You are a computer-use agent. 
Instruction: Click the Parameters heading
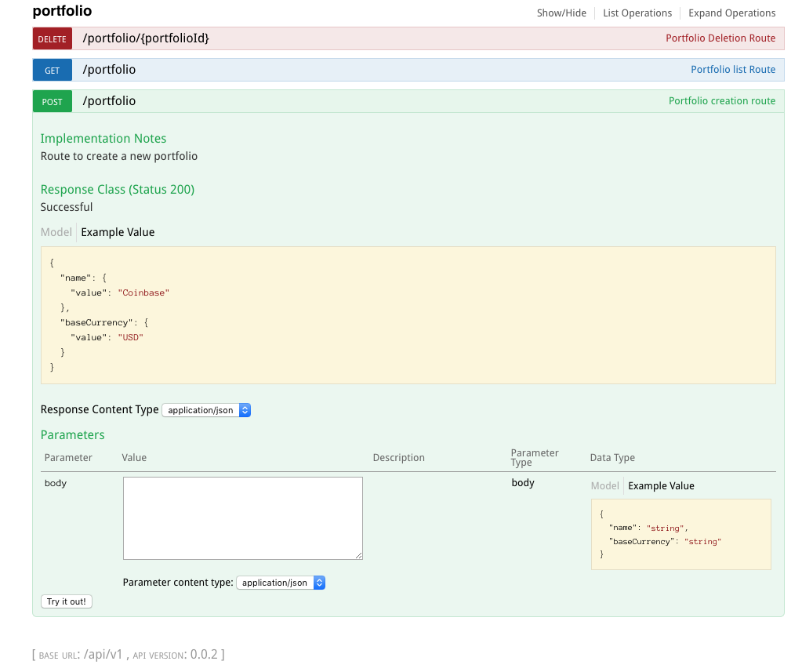72,434
